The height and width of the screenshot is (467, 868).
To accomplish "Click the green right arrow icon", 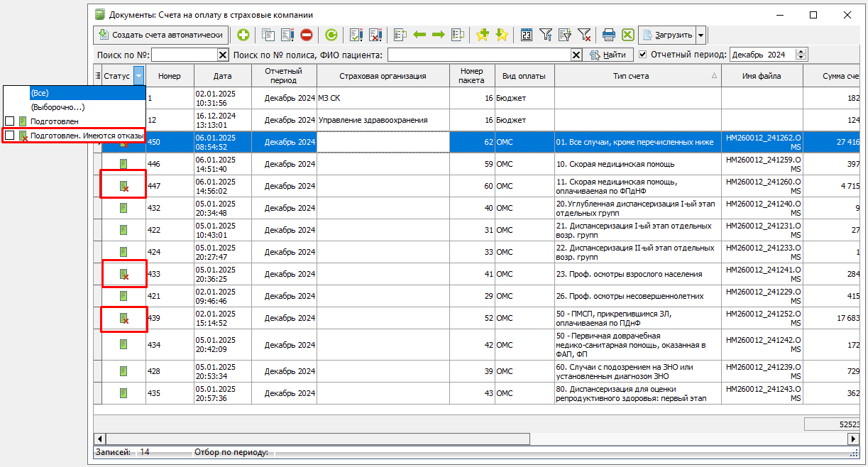I will 438,35.
